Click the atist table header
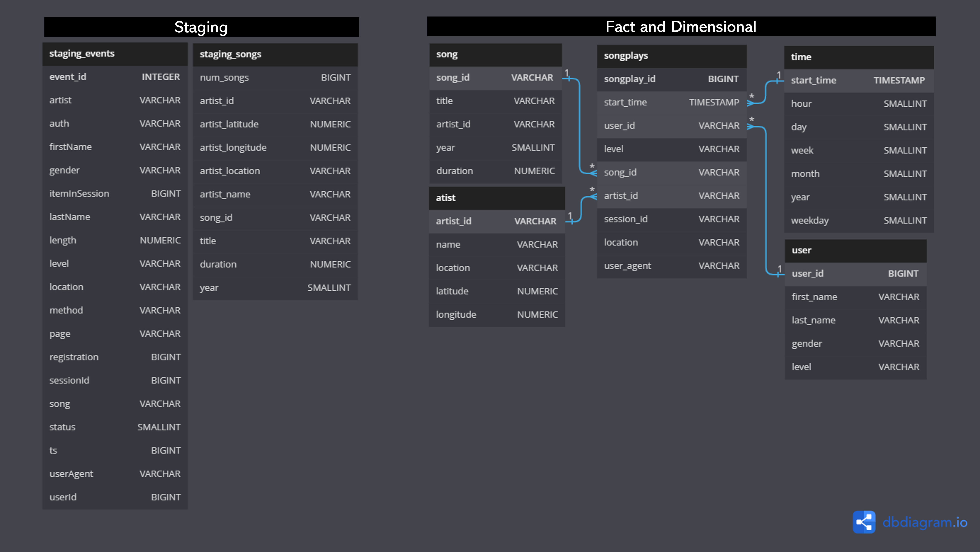 496,198
